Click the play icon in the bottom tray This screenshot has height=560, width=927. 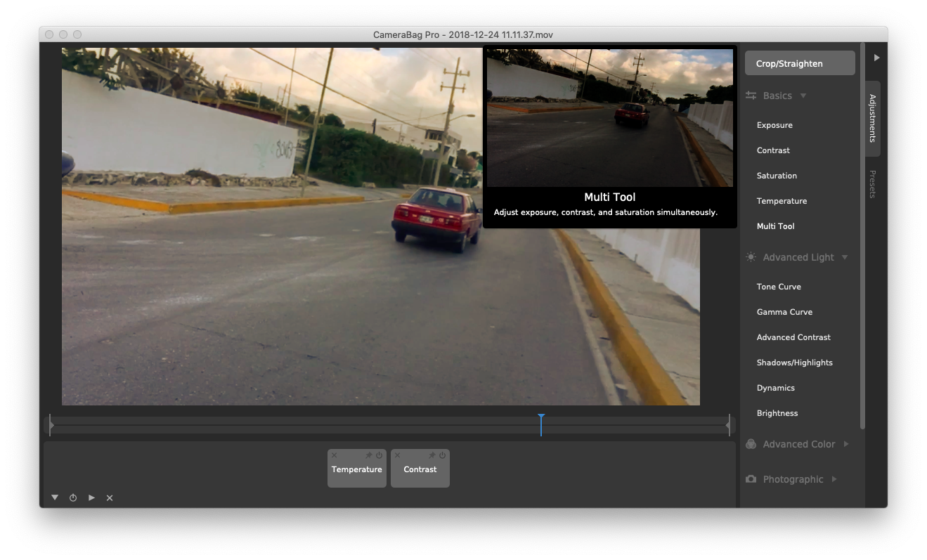91,497
